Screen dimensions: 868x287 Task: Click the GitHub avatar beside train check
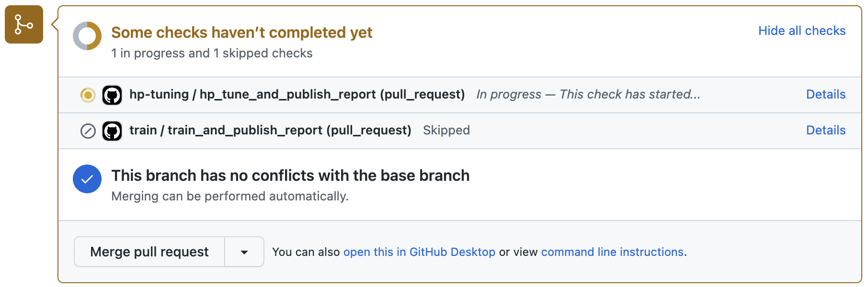coord(112,131)
